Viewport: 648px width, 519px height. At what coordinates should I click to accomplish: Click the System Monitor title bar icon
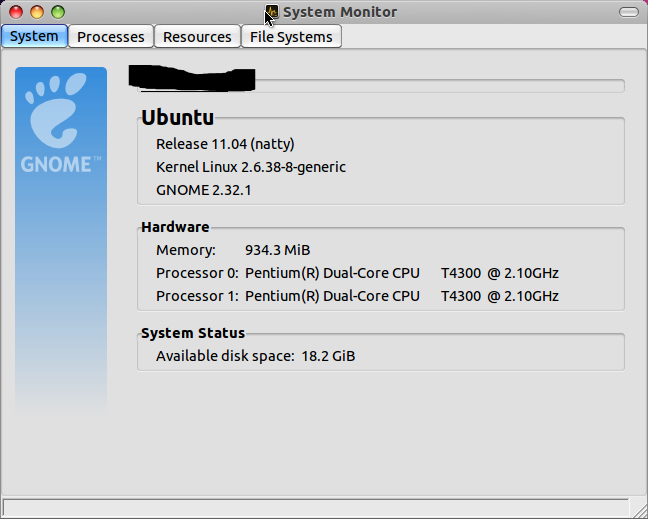pyautogui.click(x=272, y=12)
